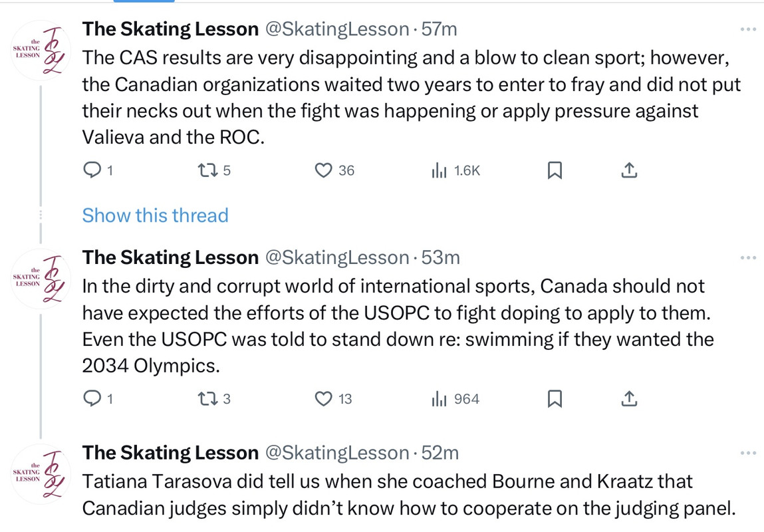Click the Show this thread link

(x=155, y=215)
